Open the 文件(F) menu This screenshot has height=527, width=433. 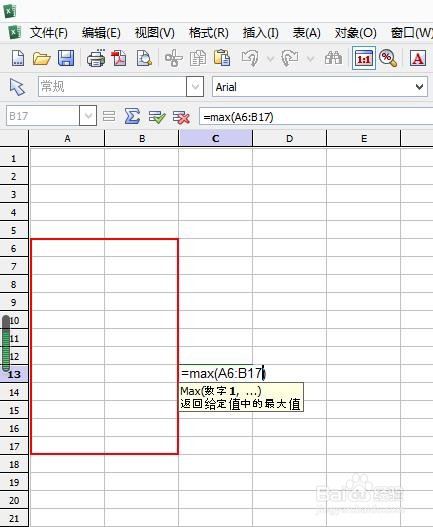coord(49,33)
